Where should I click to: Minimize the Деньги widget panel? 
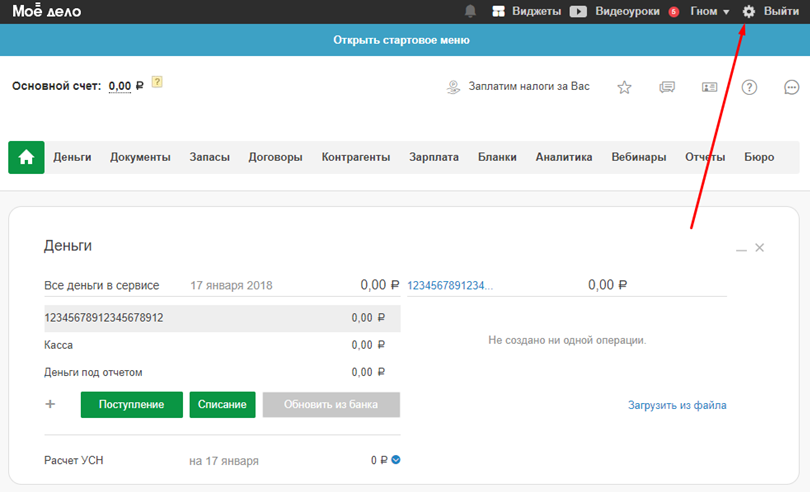[741, 248]
